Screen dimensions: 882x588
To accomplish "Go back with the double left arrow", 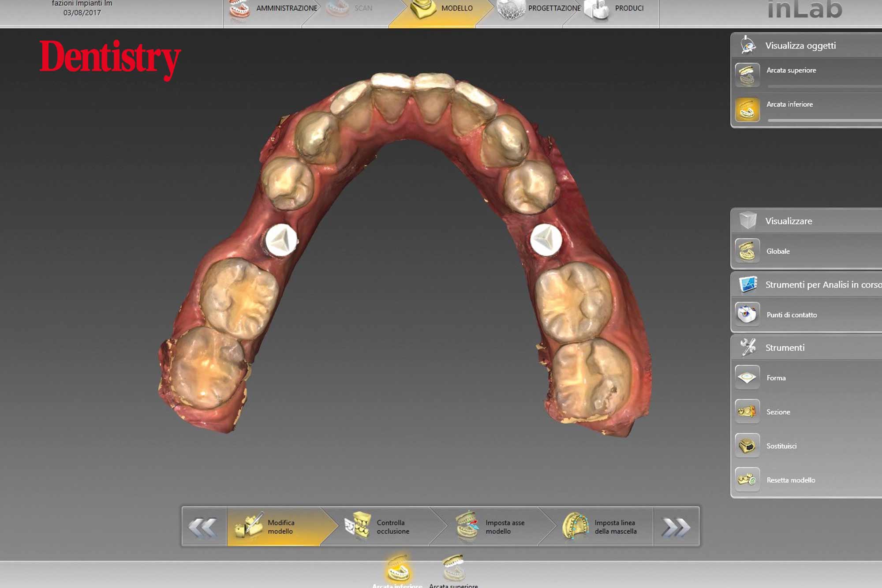I will coord(204,527).
